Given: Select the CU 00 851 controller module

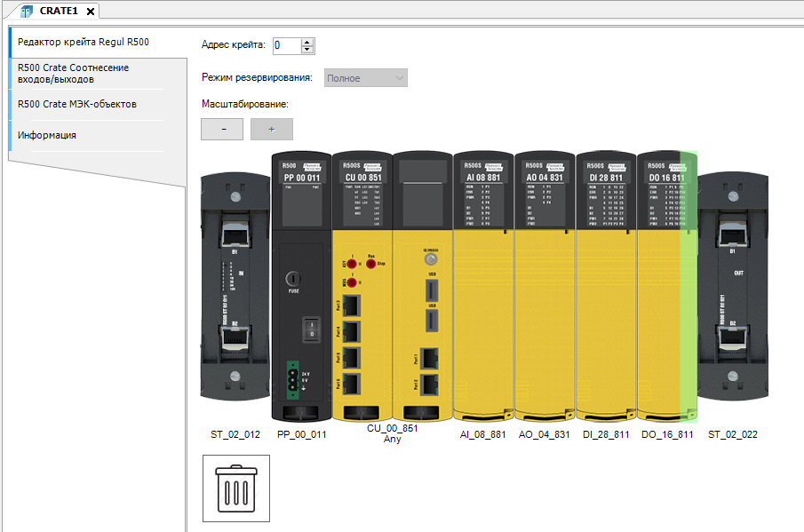Looking at the screenshot, I should [x=362, y=284].
